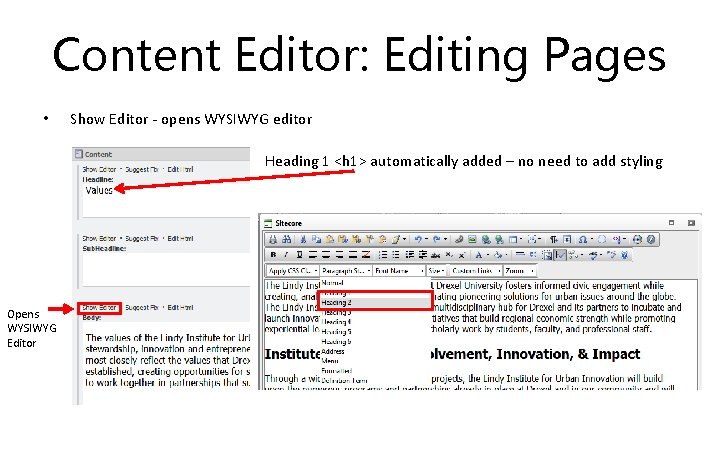Image resolution: width=720 pixels, height=450 pixels.
Task: Expand the Insert Symbol dropdown arrow
Action: 592,239
